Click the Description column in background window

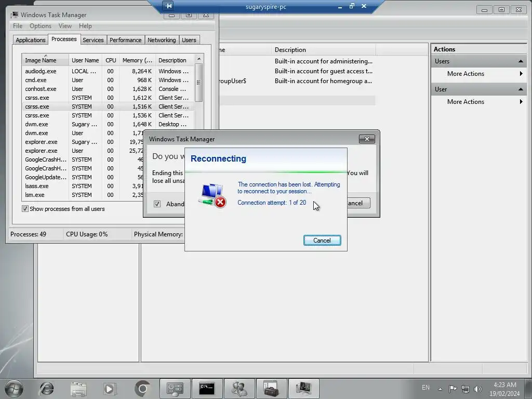point(323,50)
